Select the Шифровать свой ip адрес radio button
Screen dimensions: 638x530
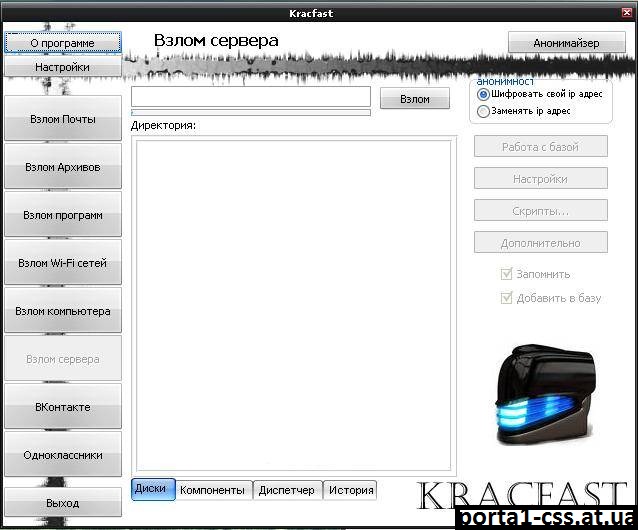click(x=484, y=94)
